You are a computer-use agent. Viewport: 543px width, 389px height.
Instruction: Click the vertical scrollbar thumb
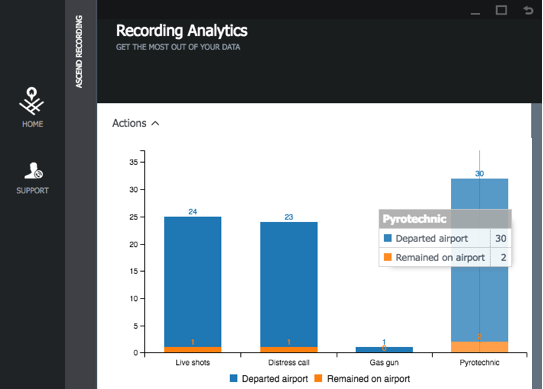point(536,121)
